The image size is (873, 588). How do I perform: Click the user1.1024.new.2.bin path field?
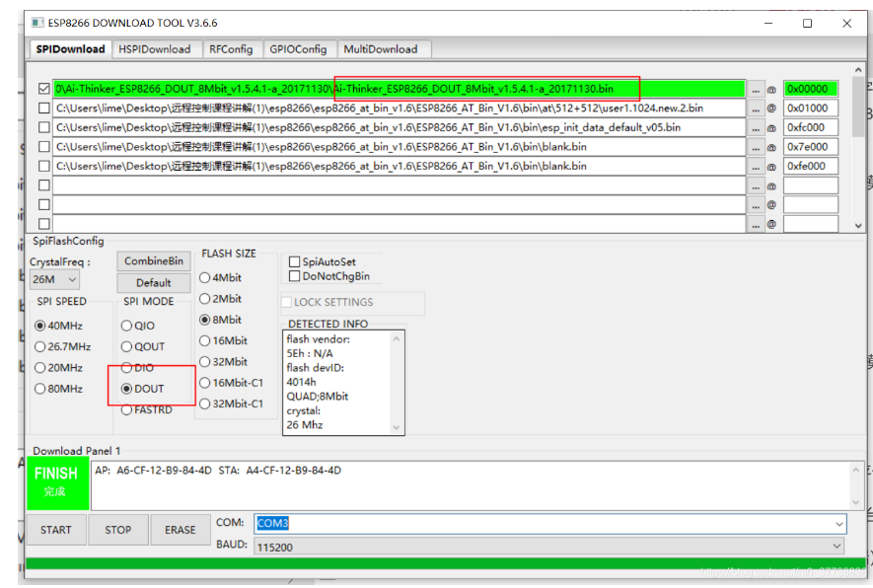point(400,108)
